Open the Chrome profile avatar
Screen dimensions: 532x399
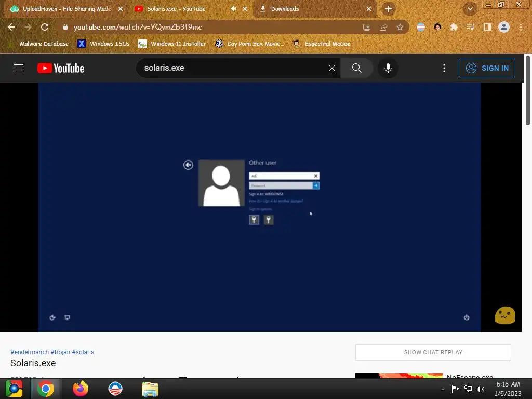point(504,27)
